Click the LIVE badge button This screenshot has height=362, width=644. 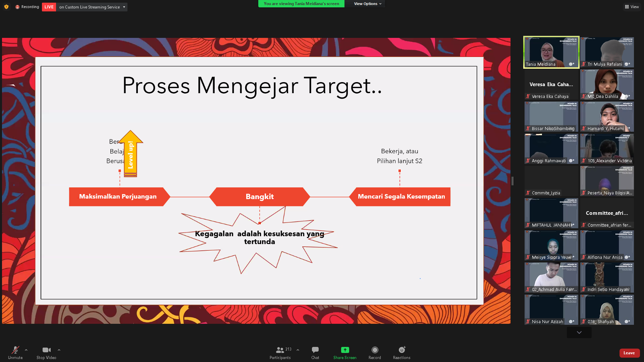[49, 7]
